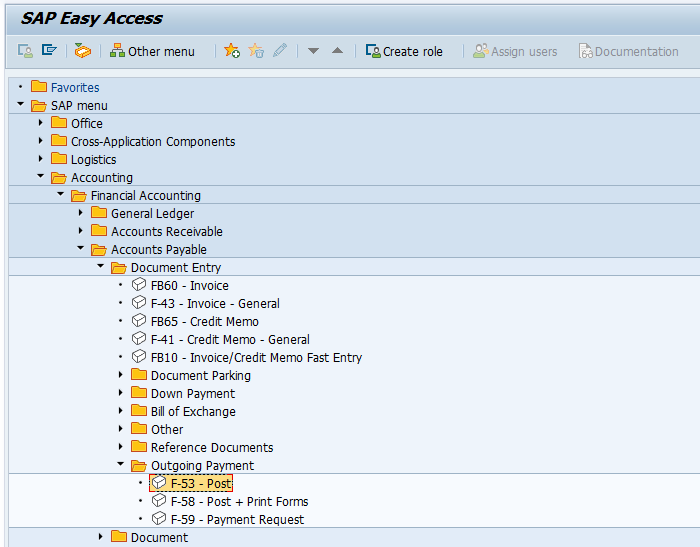Expand the Reference Documents arrow
Screen dimensions: 700x547
point(121,446)
